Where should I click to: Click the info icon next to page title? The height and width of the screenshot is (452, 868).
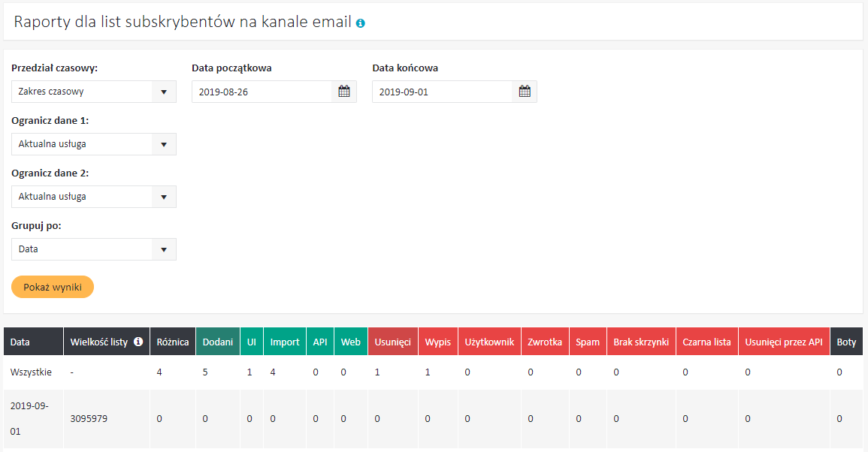click(361, 24)
